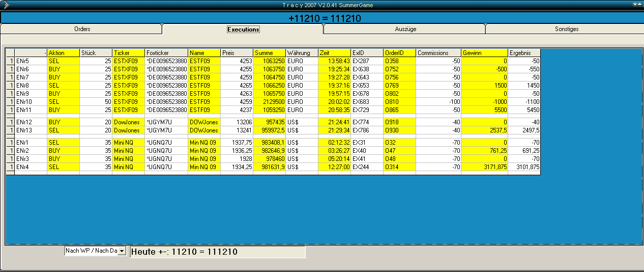644x272 pixels.
Task: Click the Gewinn cell showing 5500
Action: 484,110
